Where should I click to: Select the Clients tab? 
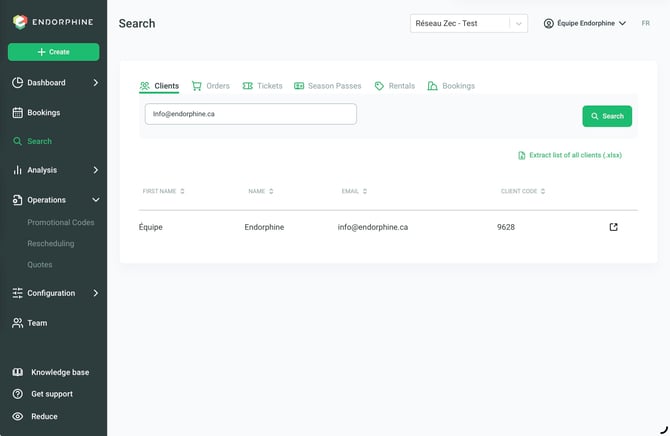(159, 86)
